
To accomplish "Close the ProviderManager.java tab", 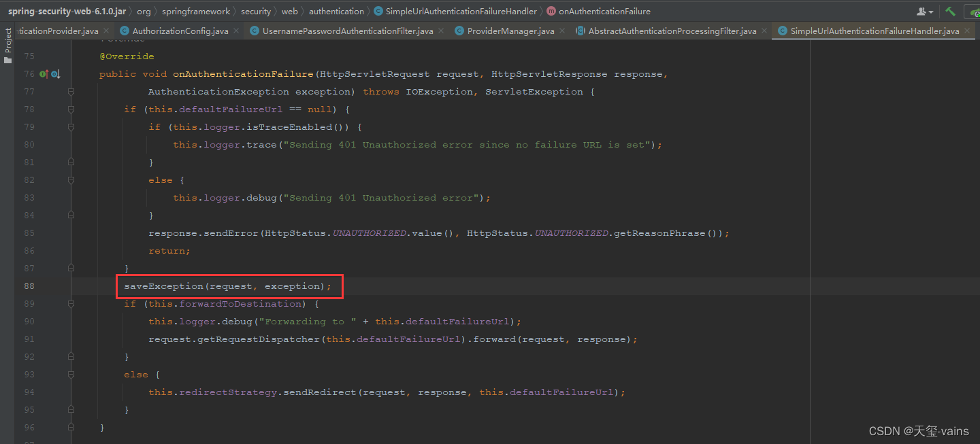I will (561, 31).
